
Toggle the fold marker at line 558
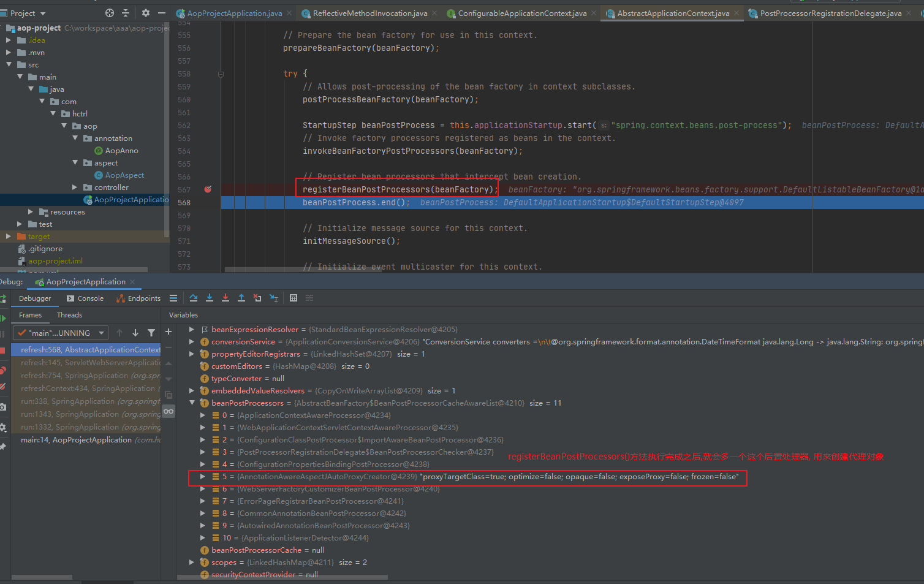pos(221,74)
